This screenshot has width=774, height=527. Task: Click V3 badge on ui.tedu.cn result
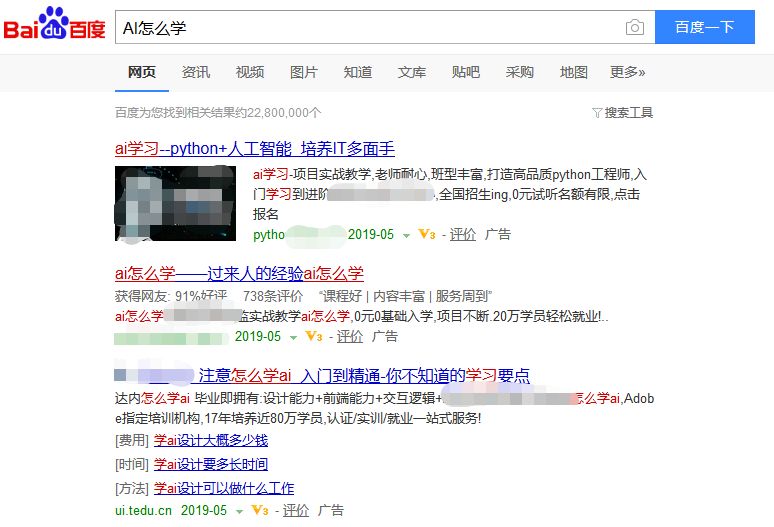point(260,510)
